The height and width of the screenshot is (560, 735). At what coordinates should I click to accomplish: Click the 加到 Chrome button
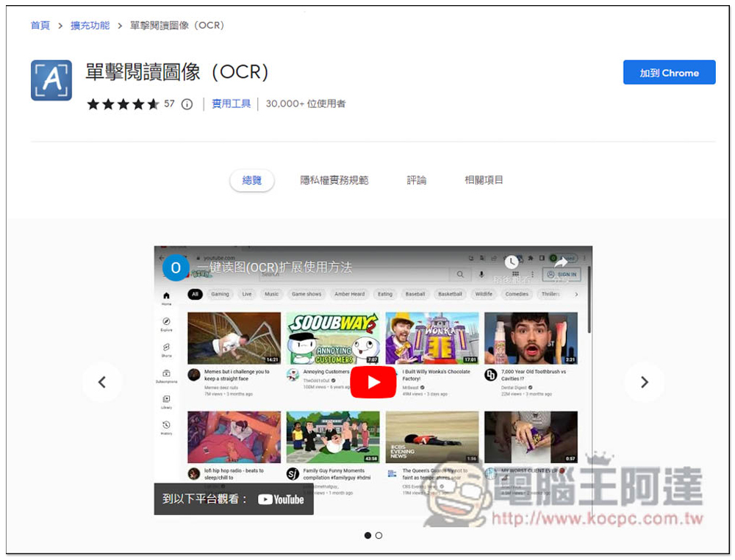[x=669, y=73]
